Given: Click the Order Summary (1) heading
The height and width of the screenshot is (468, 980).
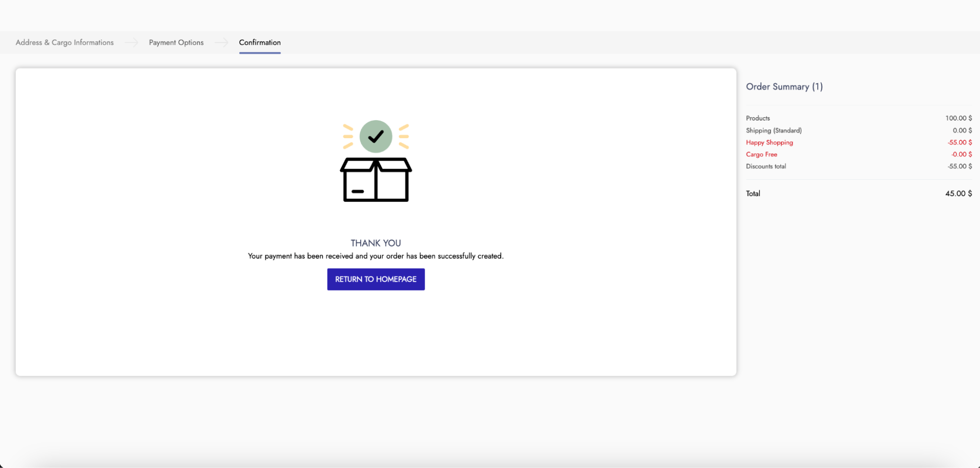Looking at the screenshot, I should (x=784, y=87).
